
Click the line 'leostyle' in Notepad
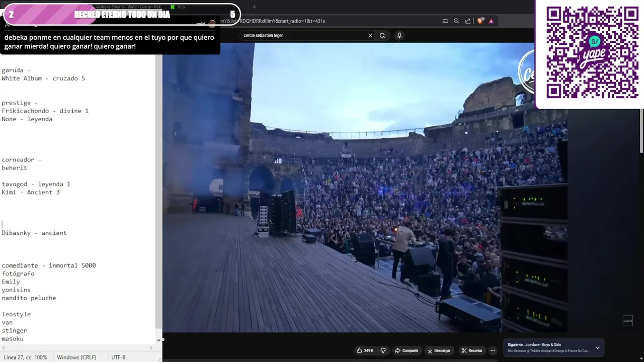[x=16, y=314]
